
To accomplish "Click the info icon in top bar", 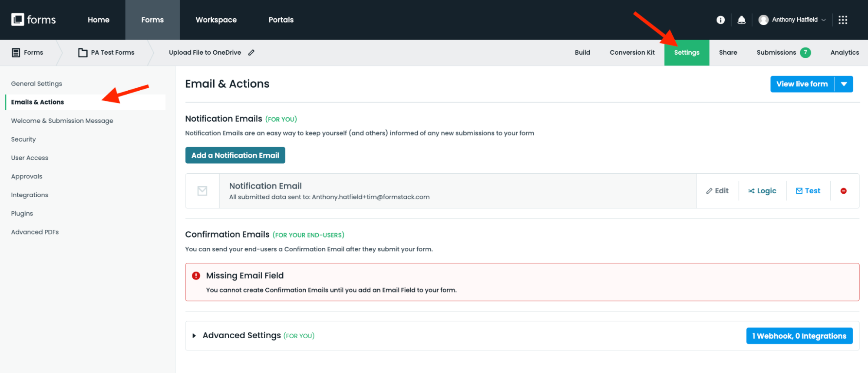I will tap(720, 20).
